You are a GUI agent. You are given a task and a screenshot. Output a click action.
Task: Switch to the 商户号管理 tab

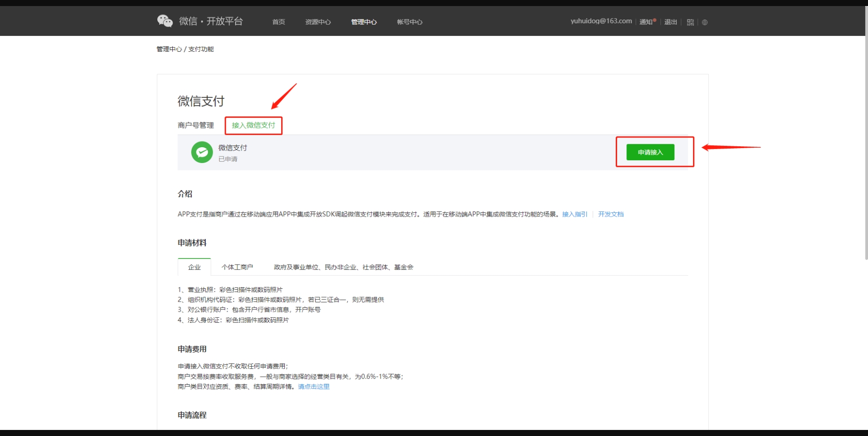pos(195,125)
